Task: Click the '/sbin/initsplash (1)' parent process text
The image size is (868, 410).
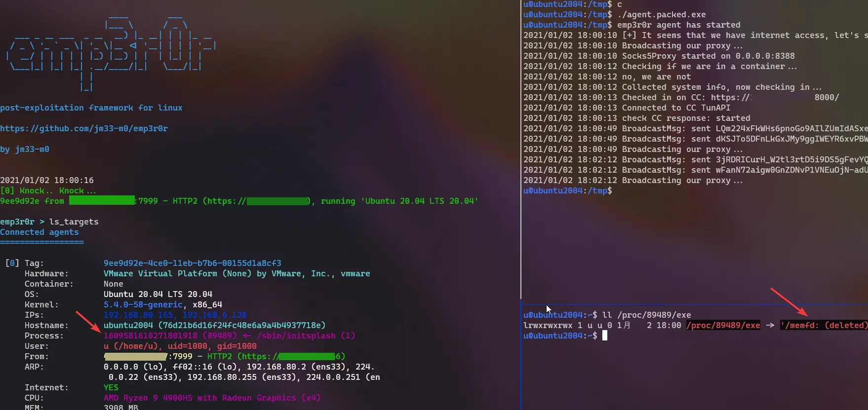Action: [306, 335]
